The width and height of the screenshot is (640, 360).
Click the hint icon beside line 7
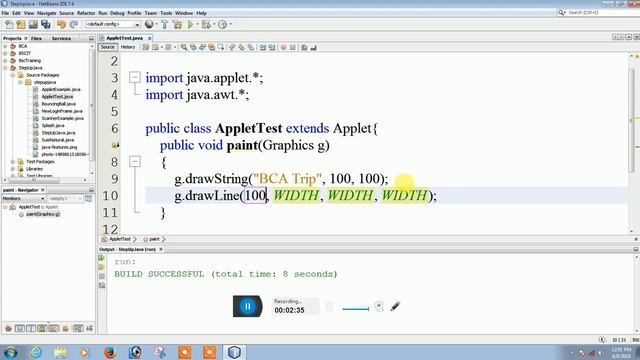click(116, 145)
